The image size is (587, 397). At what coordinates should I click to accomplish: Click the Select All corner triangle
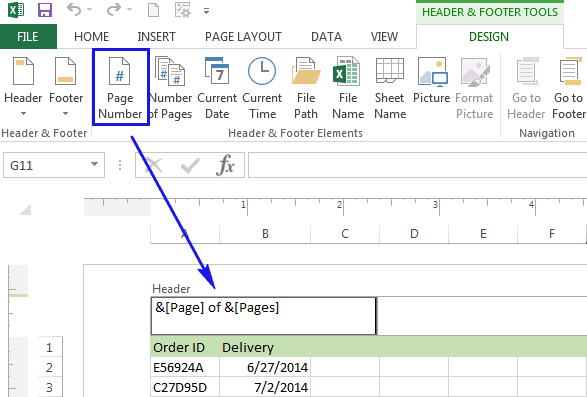pos(25,209)
